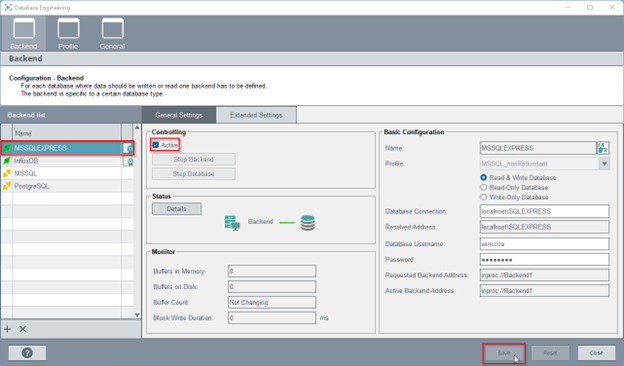Select MSSQLEXPRESS in the backend list
Screen dimensions: 624x366
tap(67, 148)
